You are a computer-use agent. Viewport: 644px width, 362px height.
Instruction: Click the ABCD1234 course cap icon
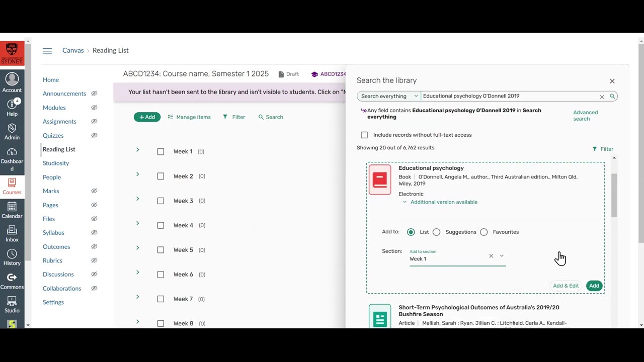314,74
